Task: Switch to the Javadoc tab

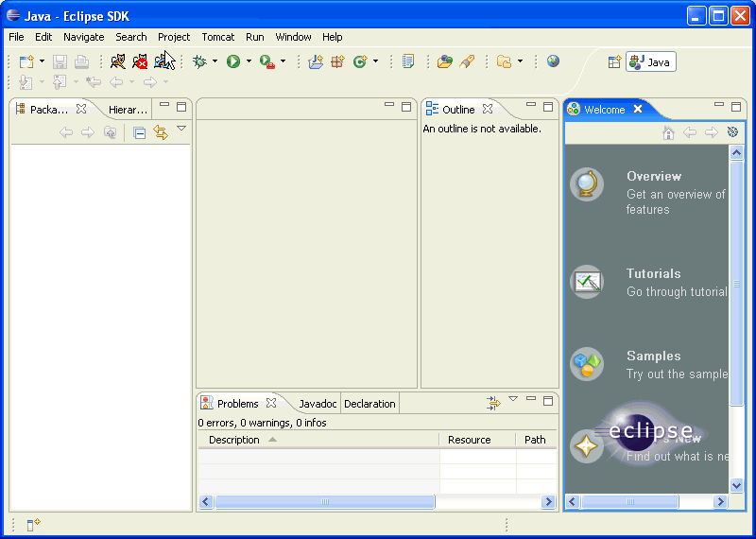Action: click(x=318, y=404)
